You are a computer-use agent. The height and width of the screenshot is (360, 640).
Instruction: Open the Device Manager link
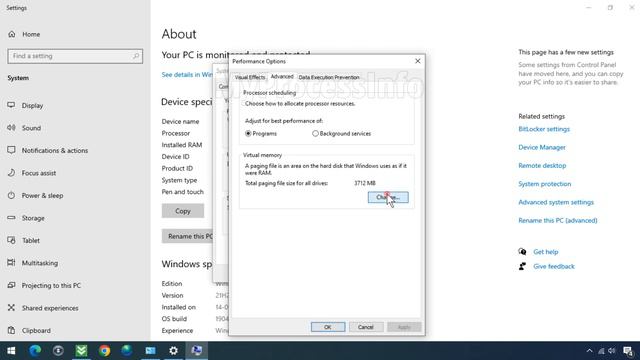[542, 147]
